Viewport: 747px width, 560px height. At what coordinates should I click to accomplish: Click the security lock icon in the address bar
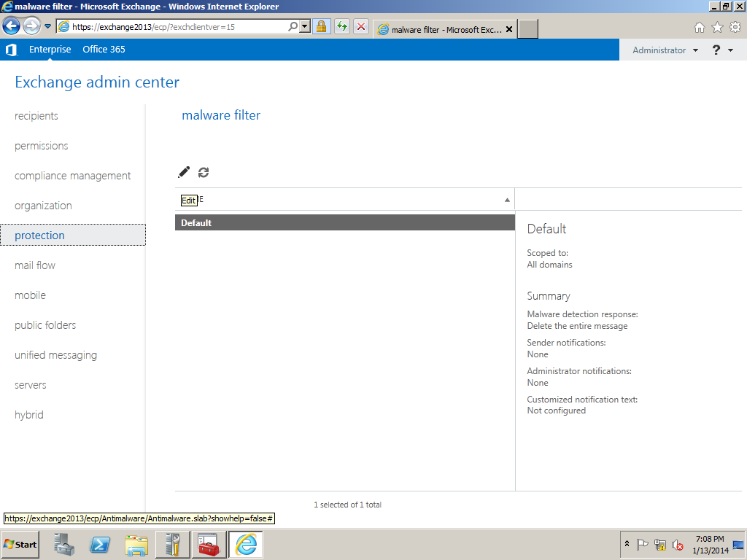(x=321, y=26)
